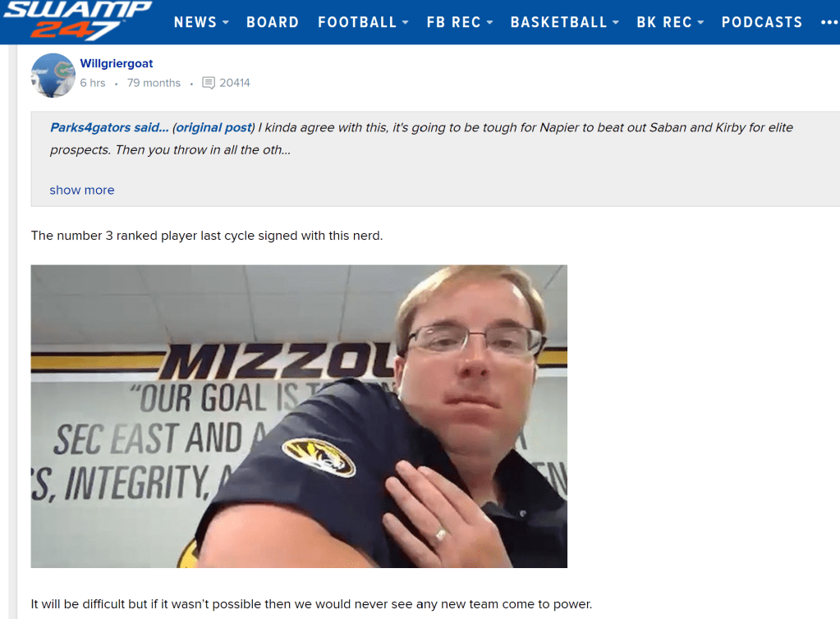The height and width of the screenshot is (619, 840).
Task: Open the FB Rec dropdown
Action: tap(460, 22)
